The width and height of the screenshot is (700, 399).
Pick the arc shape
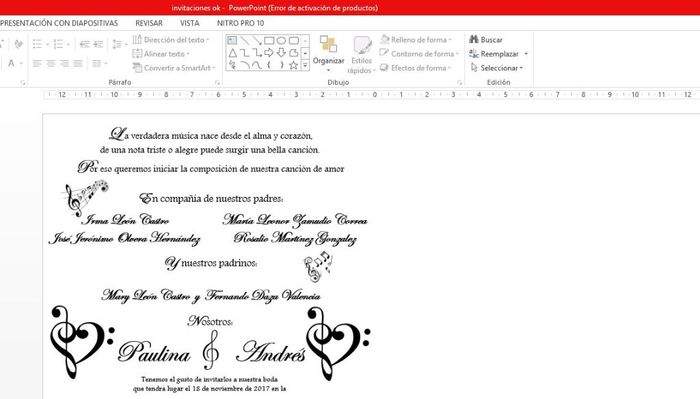pyautogui.click(x=244, y=65)
